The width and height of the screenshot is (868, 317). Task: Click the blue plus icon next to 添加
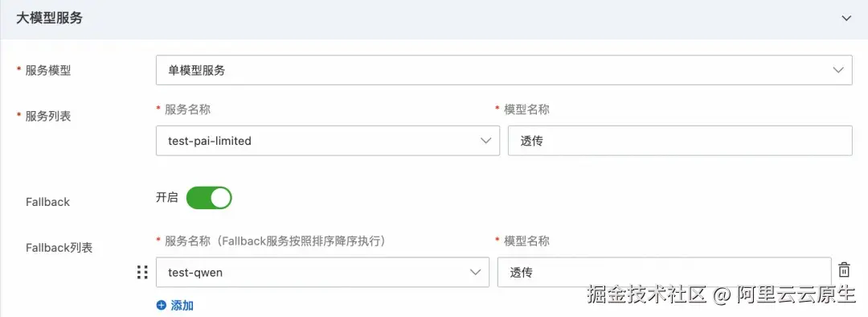(x=161, y=305)
